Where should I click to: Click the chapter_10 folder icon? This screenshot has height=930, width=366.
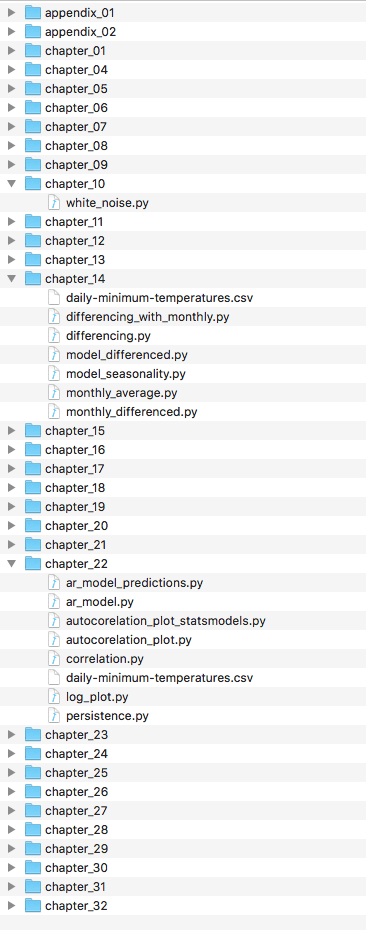coord(33,183)
